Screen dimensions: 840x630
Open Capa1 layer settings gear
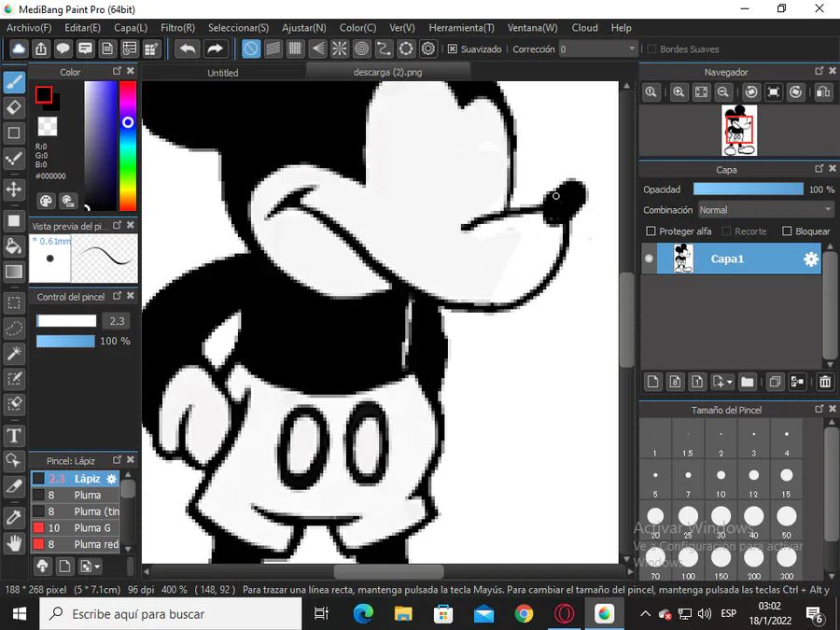pyautogui.click(x=810, y=259)
